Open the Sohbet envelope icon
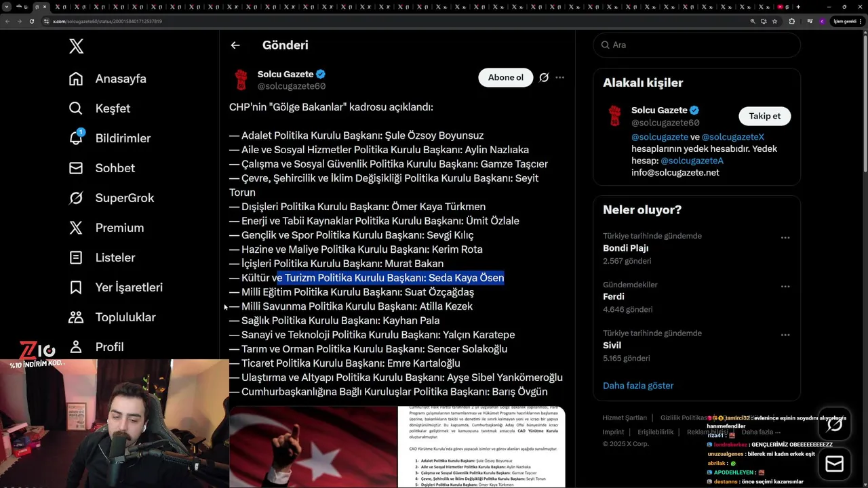The image size is (868, 488). (x=76, y=168)
